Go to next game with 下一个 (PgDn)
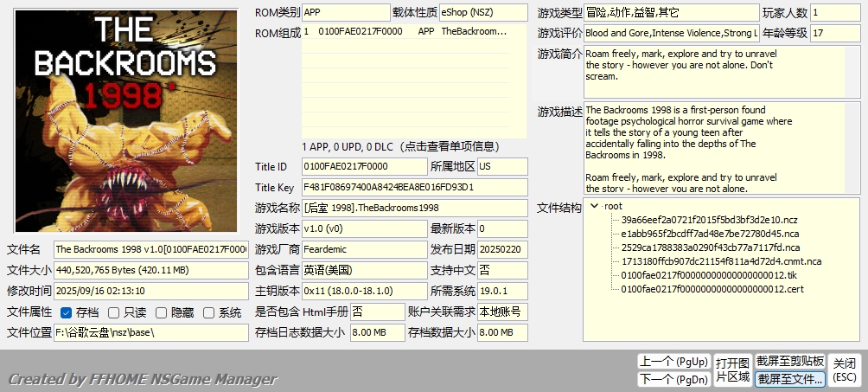The image size is (868, 392). tap(673, 379)
